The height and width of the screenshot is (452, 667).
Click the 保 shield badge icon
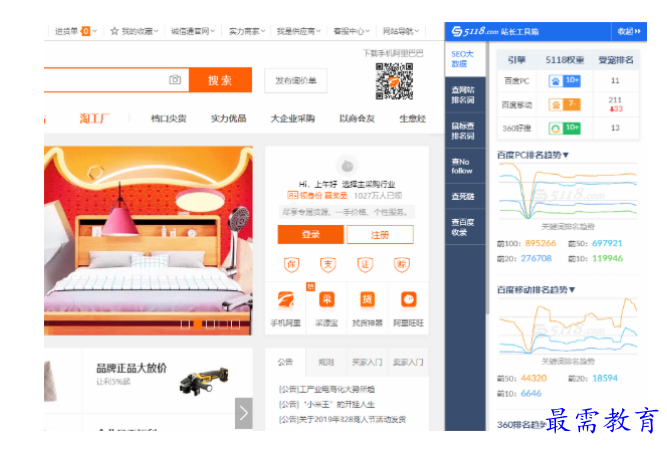click(x=291, y=264)
